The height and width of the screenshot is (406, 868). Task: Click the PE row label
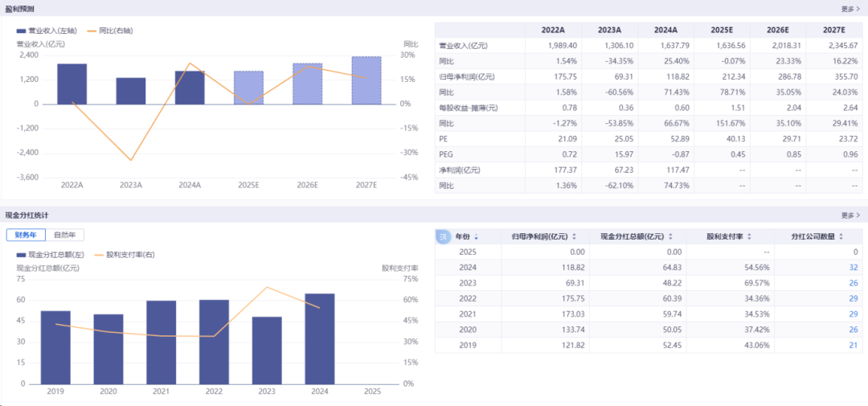coord(443,139)
